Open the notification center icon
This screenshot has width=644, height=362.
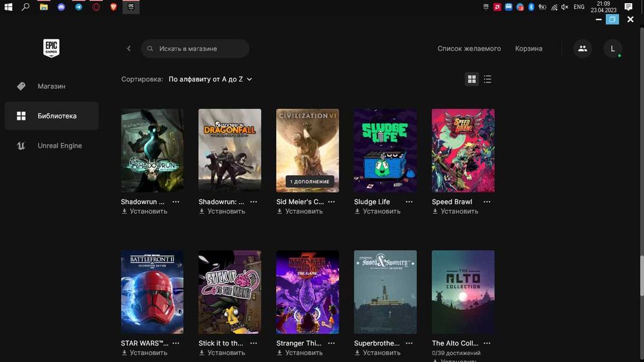(629, 7)
